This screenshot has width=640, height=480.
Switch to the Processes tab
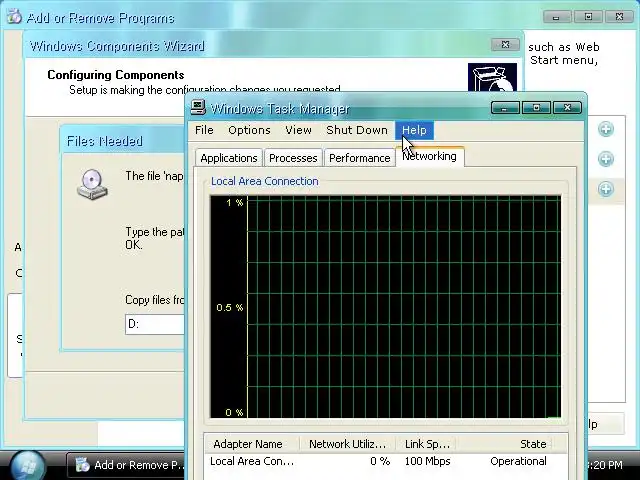click(x=293, y=158)
